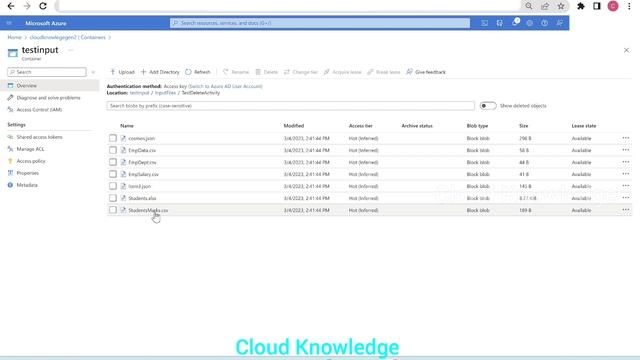Click the Delete toolbar button

tap(267, 72)
